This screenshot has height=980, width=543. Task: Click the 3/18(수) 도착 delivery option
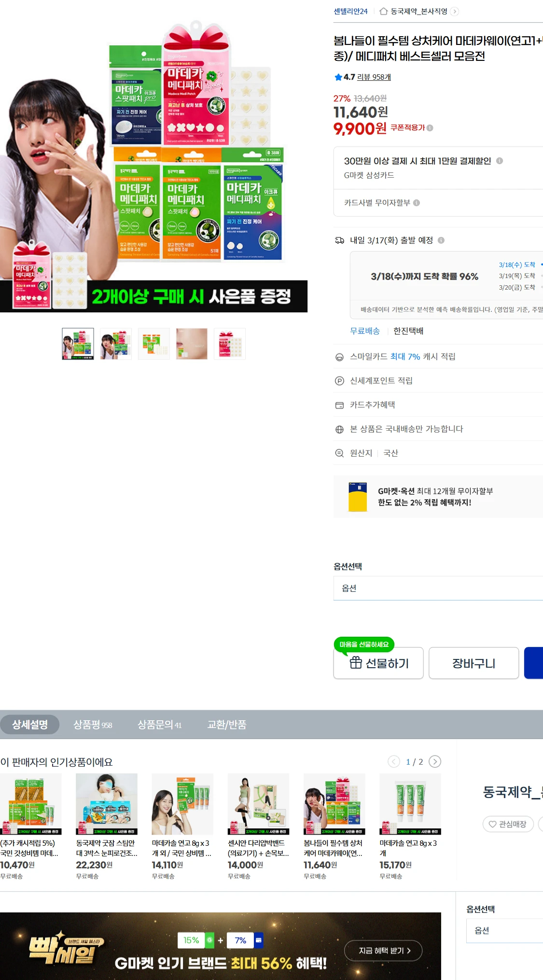click(x=517, y=265)
